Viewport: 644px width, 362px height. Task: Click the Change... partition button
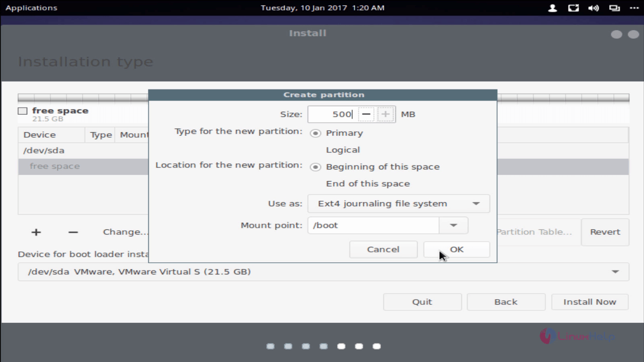pyautogui.click(x=125, y=232)
